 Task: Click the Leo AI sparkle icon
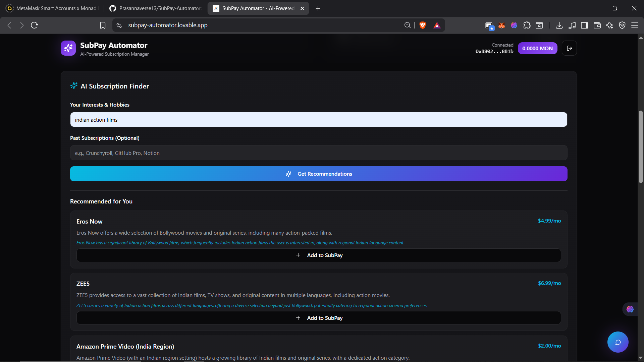pos(609,25)
